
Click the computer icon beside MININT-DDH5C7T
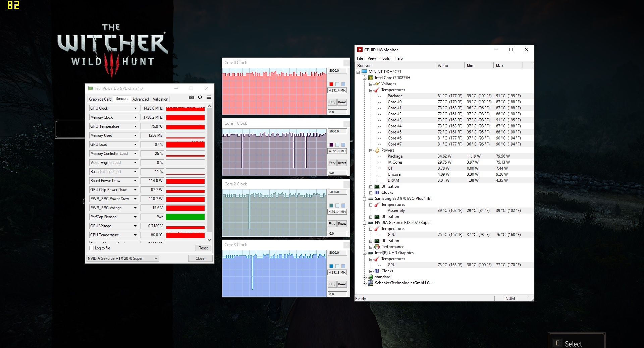(x=364, y=72)
